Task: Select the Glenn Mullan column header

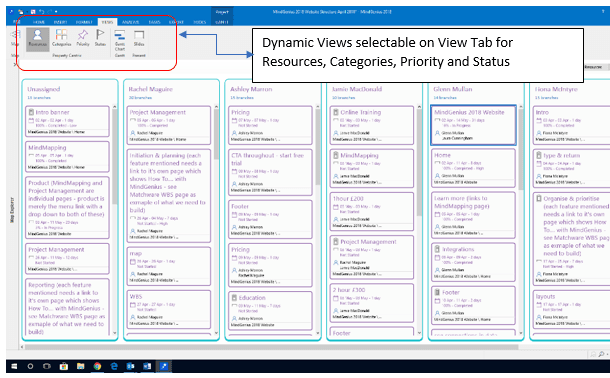Action: pyautogui.click(x=453, y=89)
